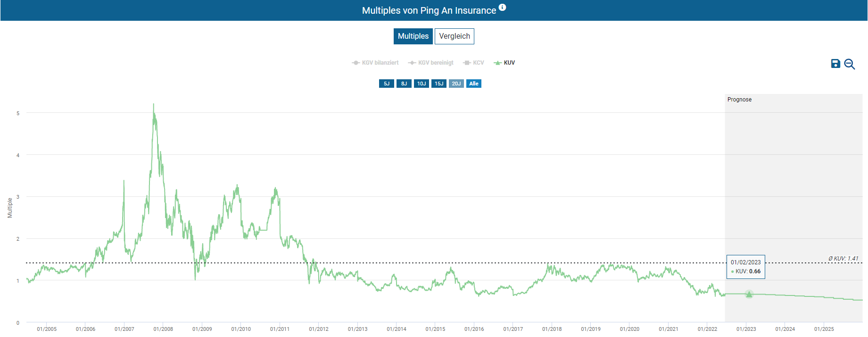The image size is (868, 337).
Task: Pick the 15J time span
Action: click(438, 84)
